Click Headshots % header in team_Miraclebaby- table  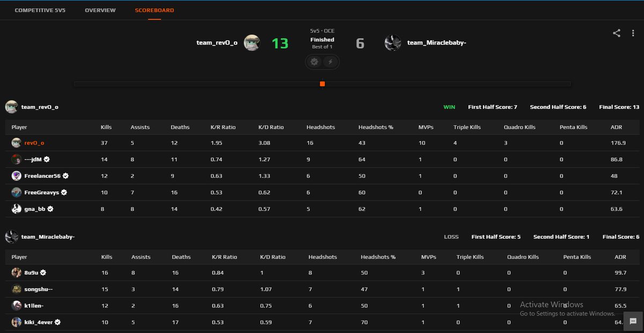pos(378,257)
